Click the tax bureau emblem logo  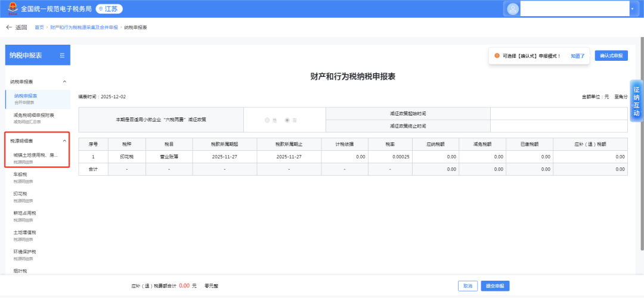(x=13, y=8)
